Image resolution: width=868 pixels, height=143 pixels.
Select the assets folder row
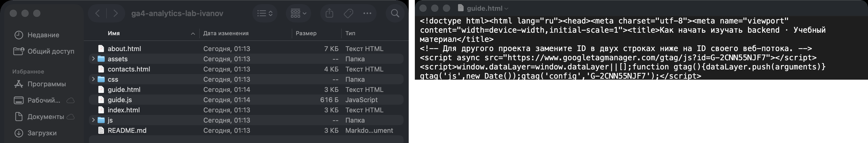246,59
